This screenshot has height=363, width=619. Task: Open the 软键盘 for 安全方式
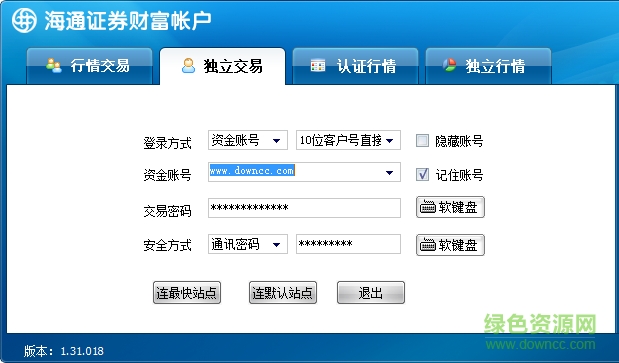point(450,245)
